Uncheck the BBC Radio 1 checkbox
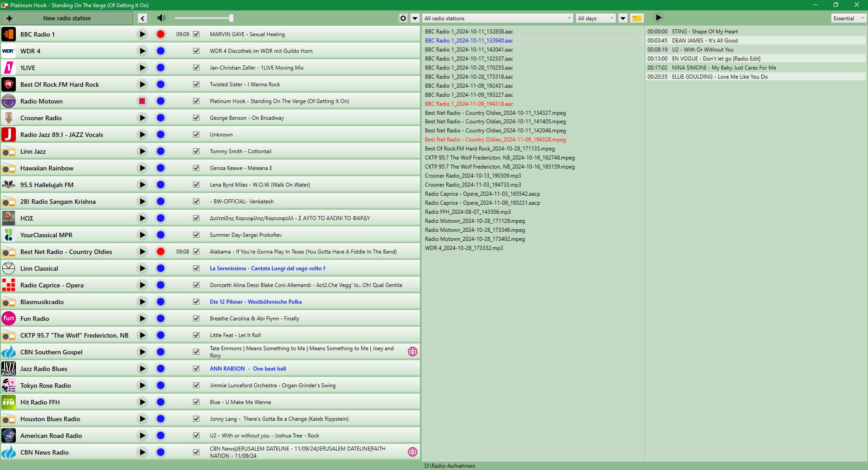 pos(196,34)
